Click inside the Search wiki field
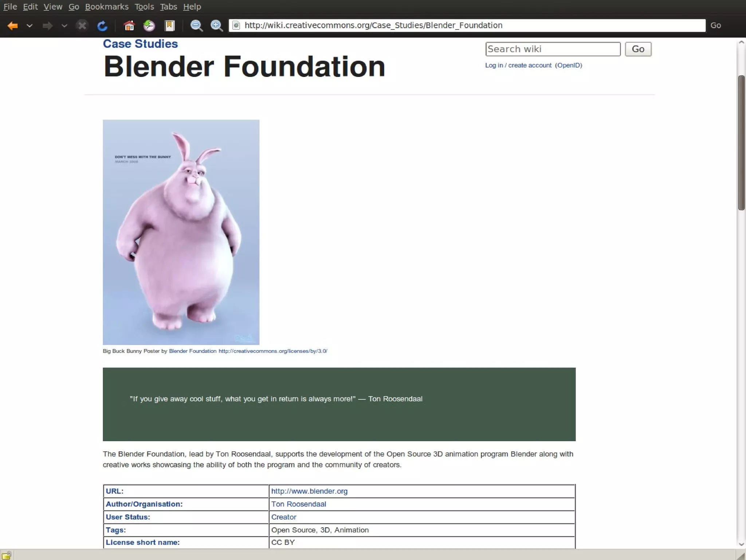The height and width of the screenshot is (560, 746). click(552, 49)
